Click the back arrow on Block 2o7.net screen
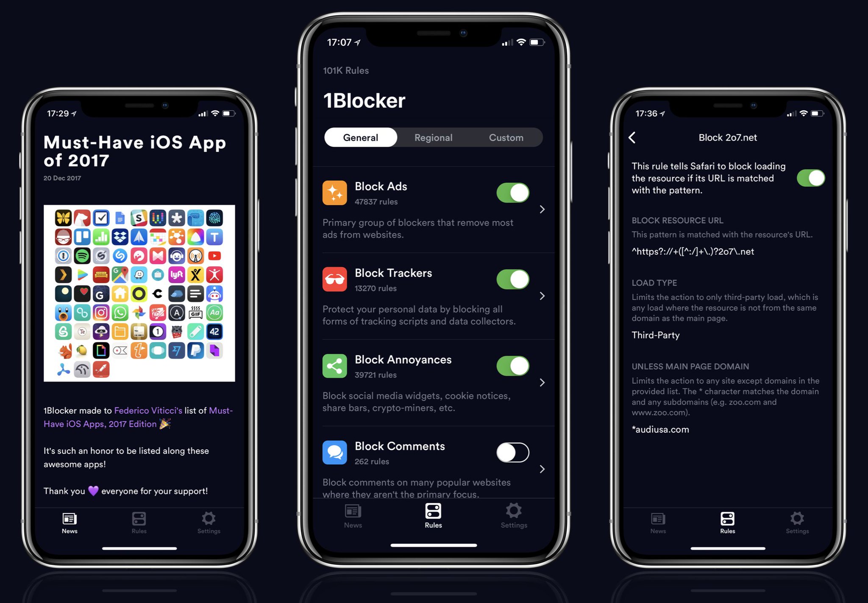The image size is (868, 603). (633, 137)
